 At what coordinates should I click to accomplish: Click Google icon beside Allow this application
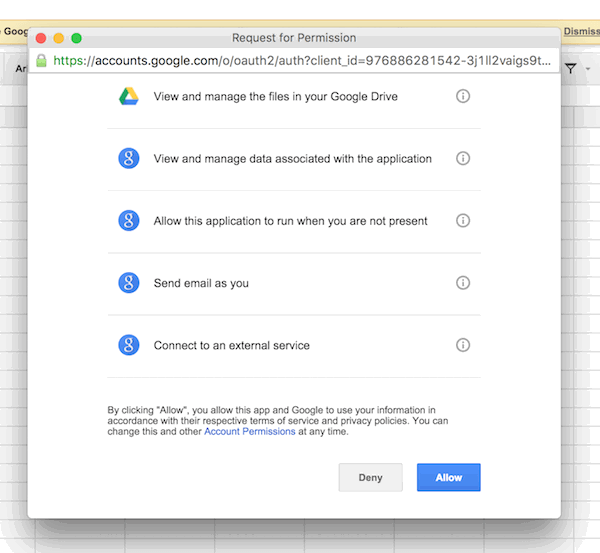pyautogui.click(x=128, y=221)
